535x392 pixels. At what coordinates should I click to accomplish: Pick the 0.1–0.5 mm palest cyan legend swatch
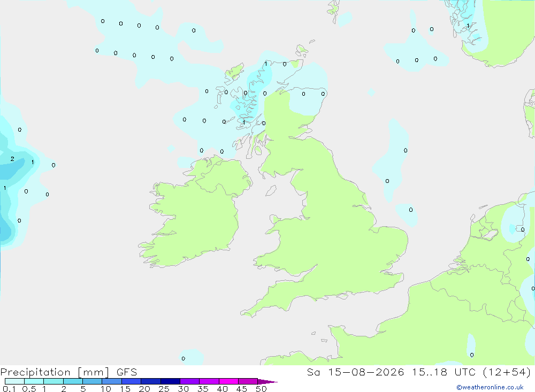pos(14,381)
